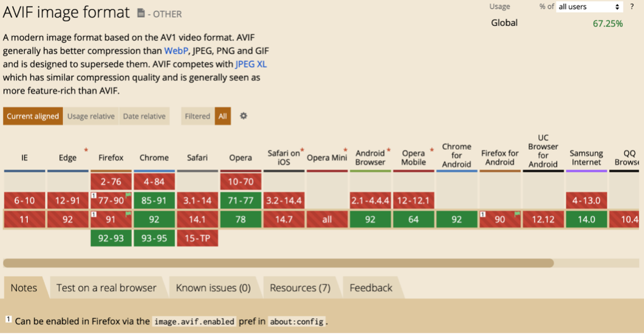Open the Feedback tab
Screen dimensions: 644x335
pyautogui.click(x=371, y=288)
